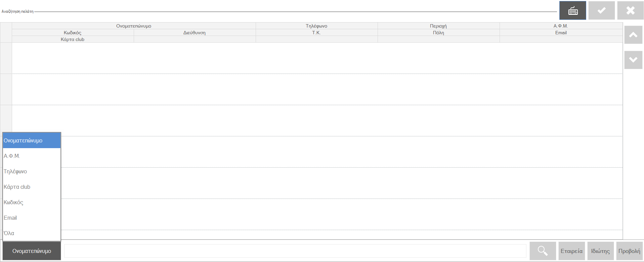Select Α.Φ.Μ. from the dropdown list
The width and height of the screenshot is (644, 262).
click(x=32, y=156)
